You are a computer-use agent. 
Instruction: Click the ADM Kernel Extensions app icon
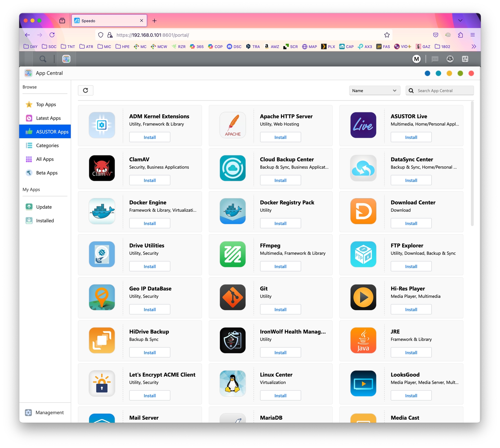coord(102,125)
